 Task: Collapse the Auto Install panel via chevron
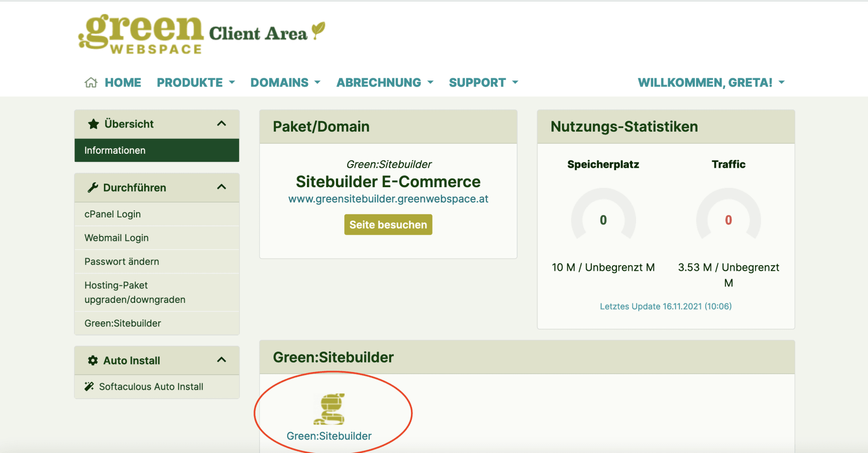[222, 360]
